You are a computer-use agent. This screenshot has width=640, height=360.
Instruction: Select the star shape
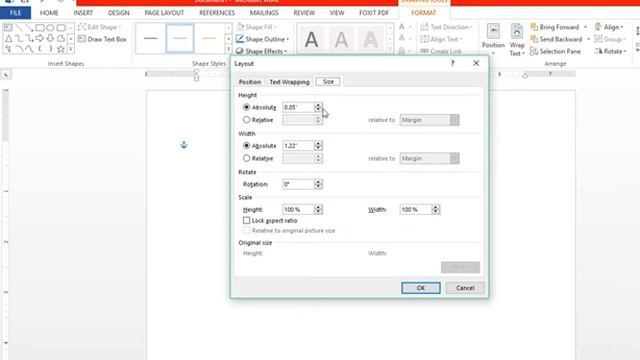(61, 49)
